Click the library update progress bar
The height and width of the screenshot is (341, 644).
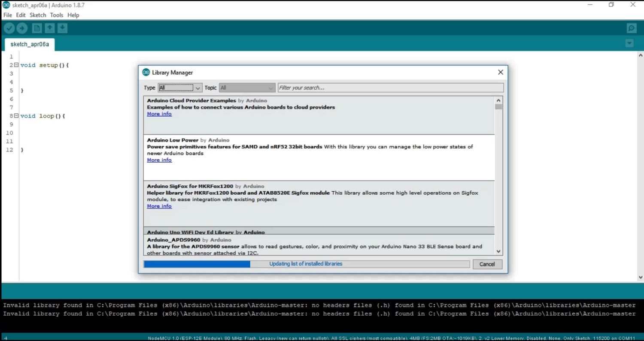click(x=307, y=264)
